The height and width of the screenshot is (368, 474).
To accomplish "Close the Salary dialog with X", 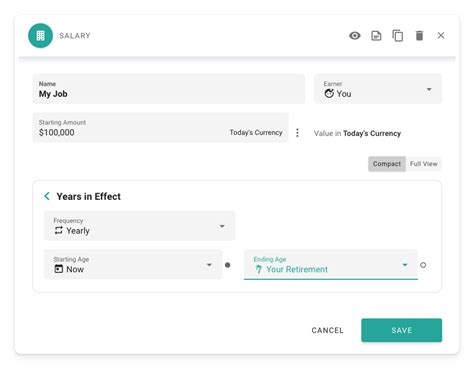I will pos(441,35).
